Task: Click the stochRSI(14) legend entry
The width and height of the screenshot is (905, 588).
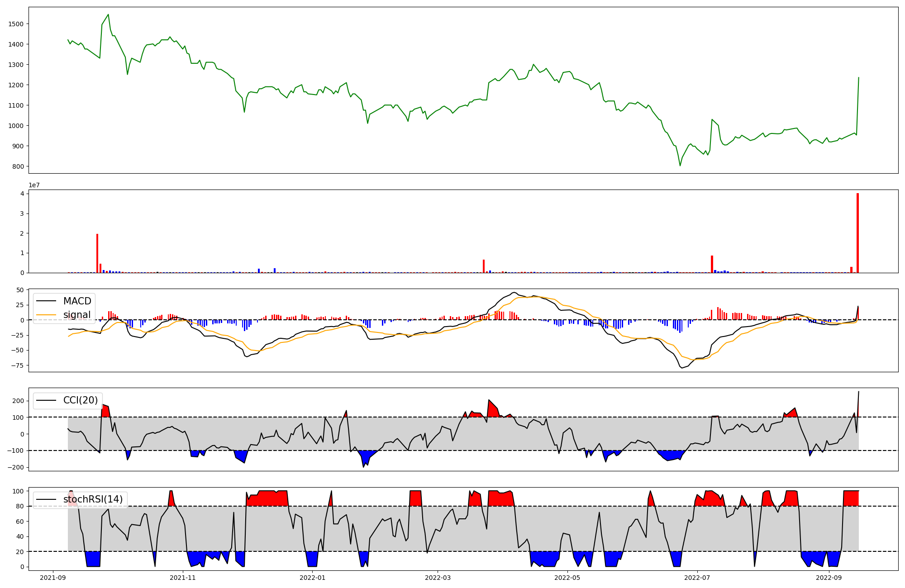Action: tap(93, 499)
